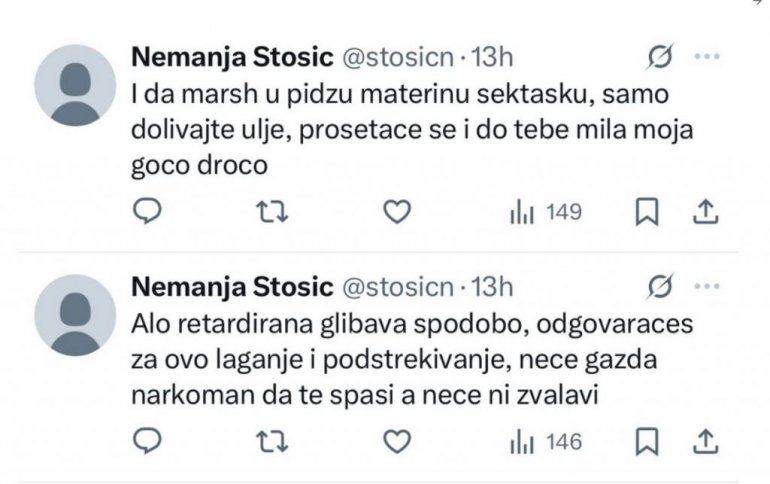Share the first tweet

pyautogui.click(x=705, y=211)
